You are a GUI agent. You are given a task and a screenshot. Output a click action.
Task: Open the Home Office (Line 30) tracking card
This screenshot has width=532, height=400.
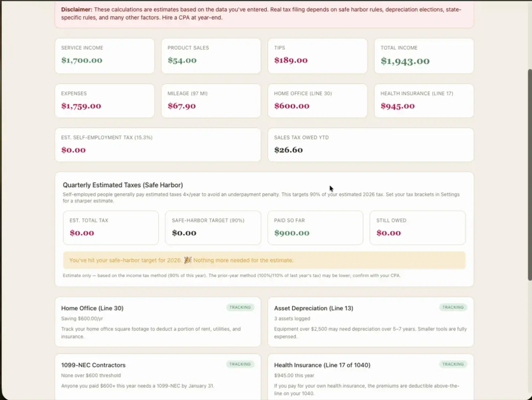158,322
